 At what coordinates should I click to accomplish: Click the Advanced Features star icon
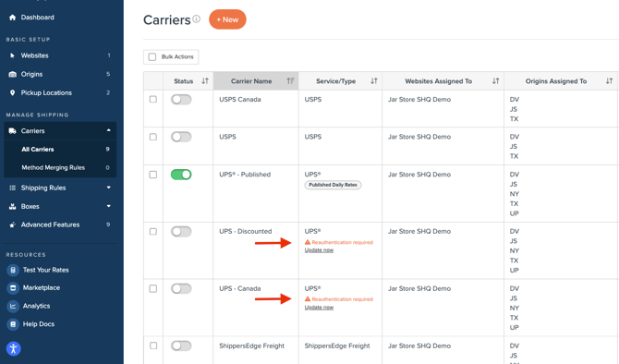(x=12, y=224)
